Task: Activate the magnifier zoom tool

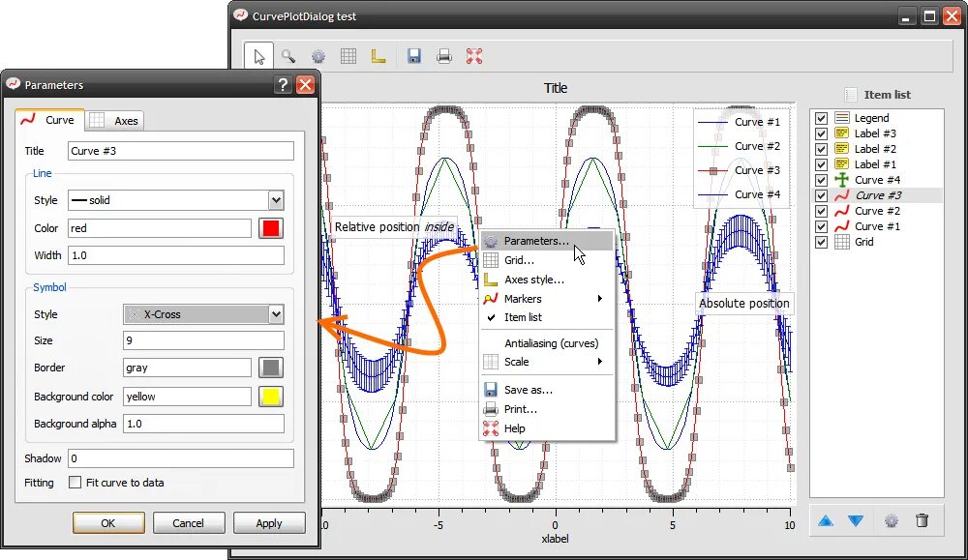Action: coord(288,57)
